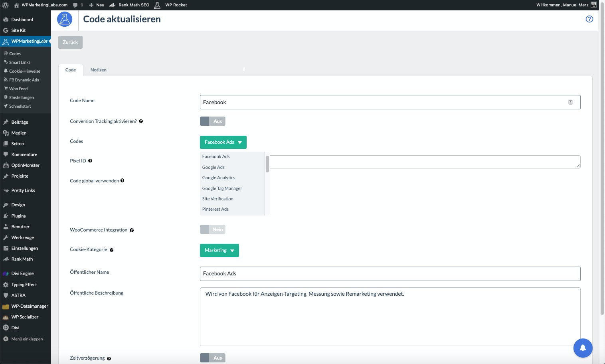605x364 pixels.
Task: Click the OptinMonster icon in sidebar
Action: (x=6, y=165)
